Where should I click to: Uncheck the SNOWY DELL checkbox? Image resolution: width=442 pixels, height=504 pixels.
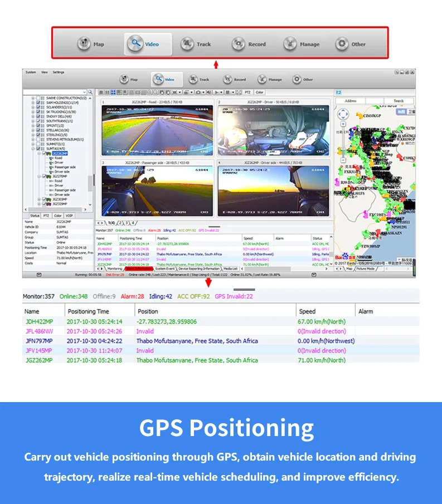coord(38,116)
